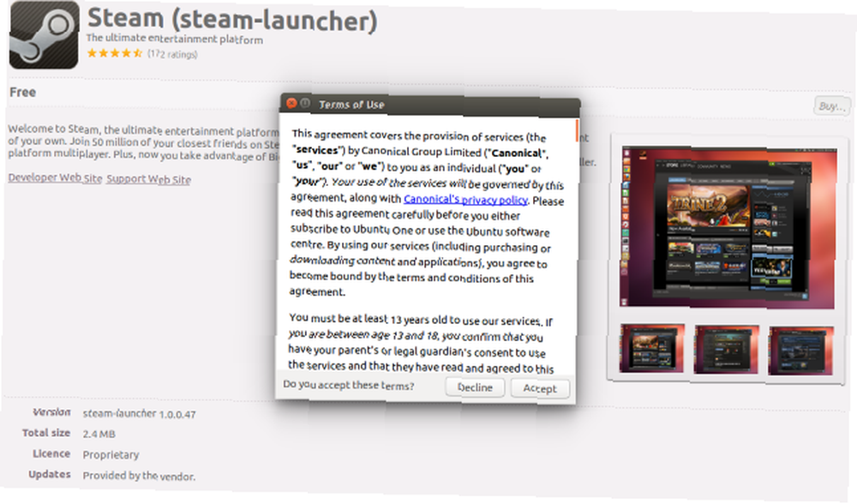The height and width of the screenshot is (504, 857).
Task: Click the "Do you accept these terms?" prompt
Action: [349, 385]
